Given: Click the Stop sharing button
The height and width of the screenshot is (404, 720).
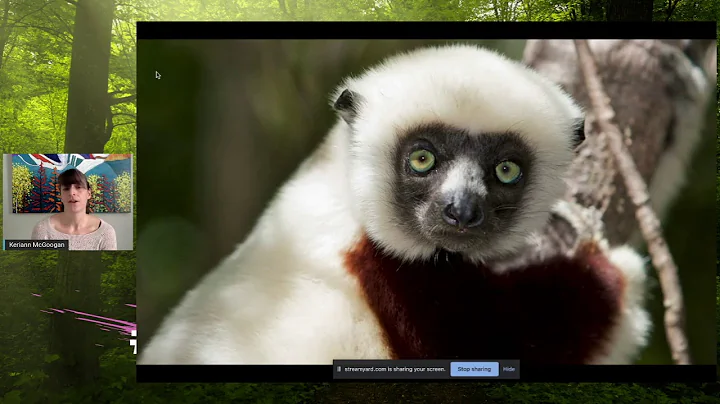Looking at the screenshot, I should pyautogui.click(x=474, y=369).
